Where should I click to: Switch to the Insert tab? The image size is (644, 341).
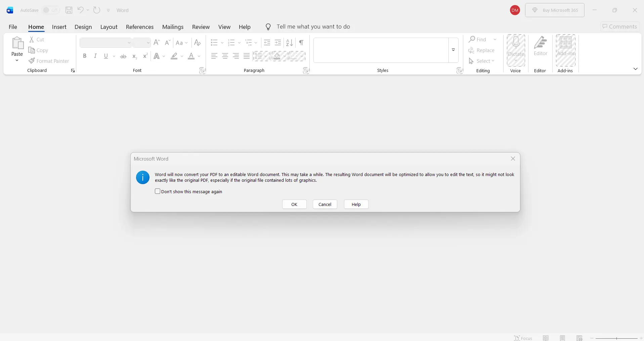(x=59, y=27)
